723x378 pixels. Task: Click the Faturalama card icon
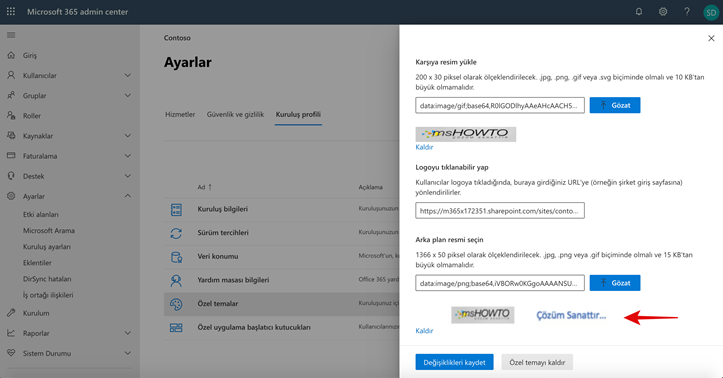[x=11, y=156]
